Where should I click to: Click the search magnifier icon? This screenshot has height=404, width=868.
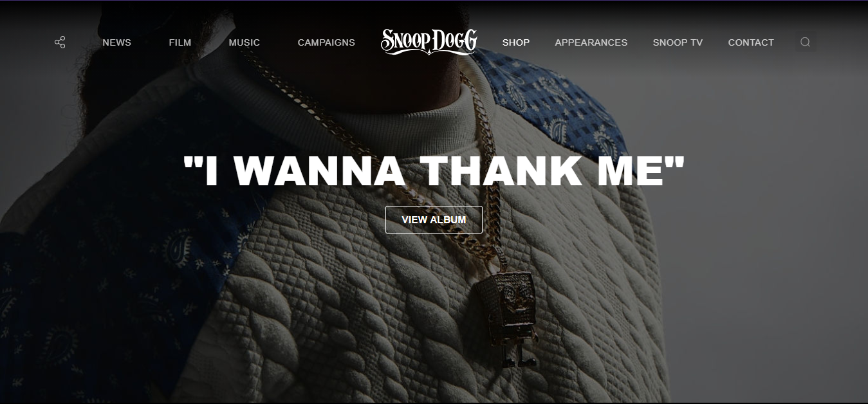(x=805, y=42)
